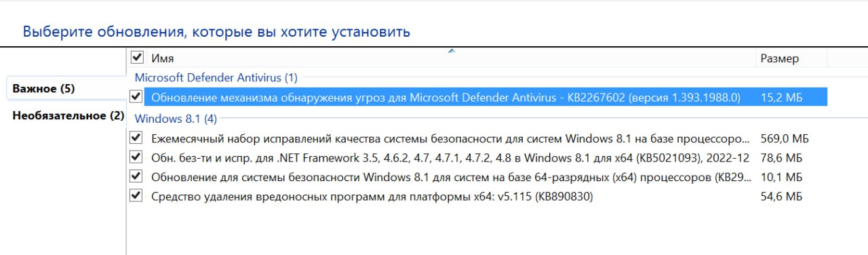Collapse the Windows 8.1 (4) group header

(x=176, y=119)
